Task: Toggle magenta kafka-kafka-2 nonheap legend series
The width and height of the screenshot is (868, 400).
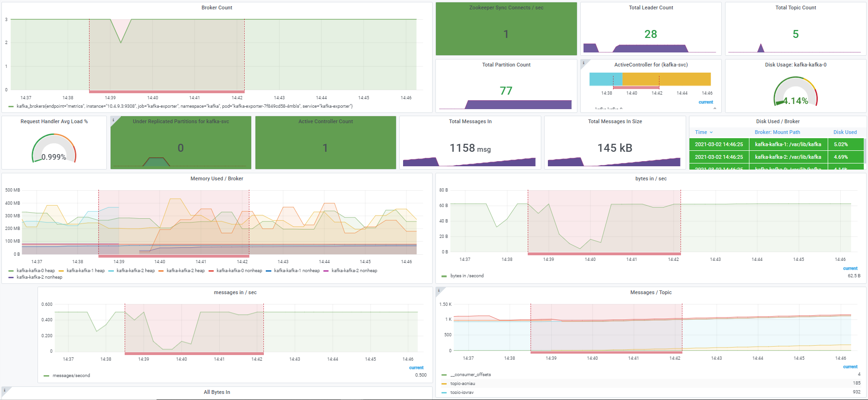Action: (354, 271)
